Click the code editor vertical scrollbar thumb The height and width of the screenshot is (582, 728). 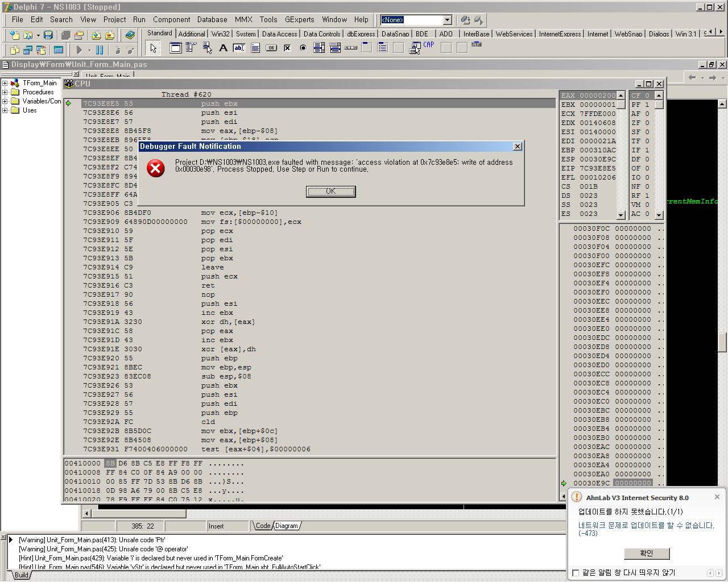[722, 342]
